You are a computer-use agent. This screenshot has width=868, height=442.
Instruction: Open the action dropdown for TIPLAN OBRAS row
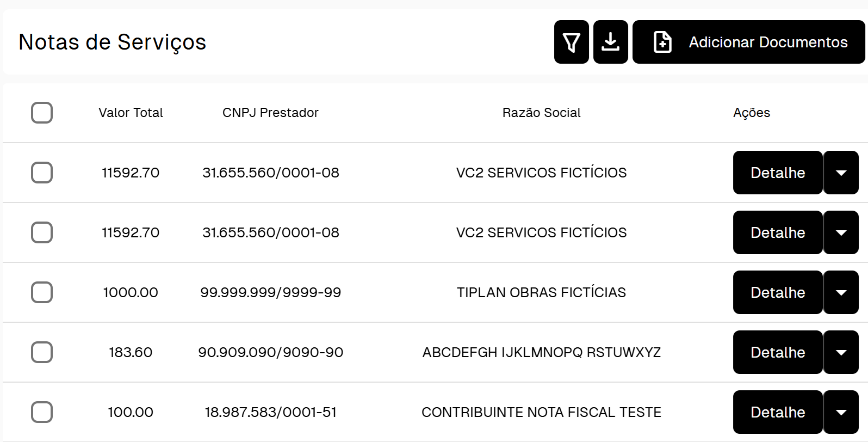[841, 292]
